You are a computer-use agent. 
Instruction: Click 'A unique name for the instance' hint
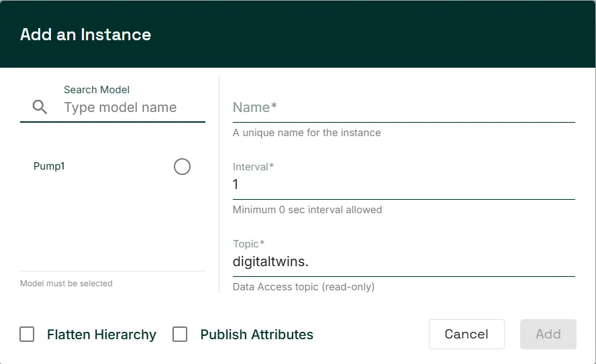[307, 133]
